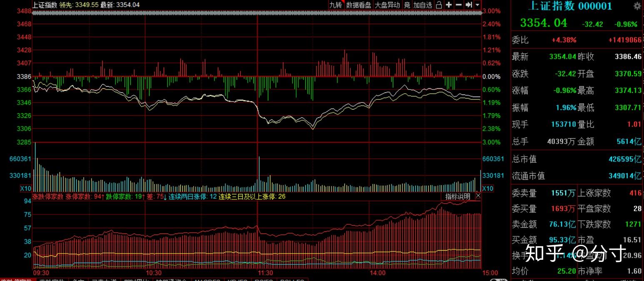Click the 委卖量 1551万 value

pos(563,193)
